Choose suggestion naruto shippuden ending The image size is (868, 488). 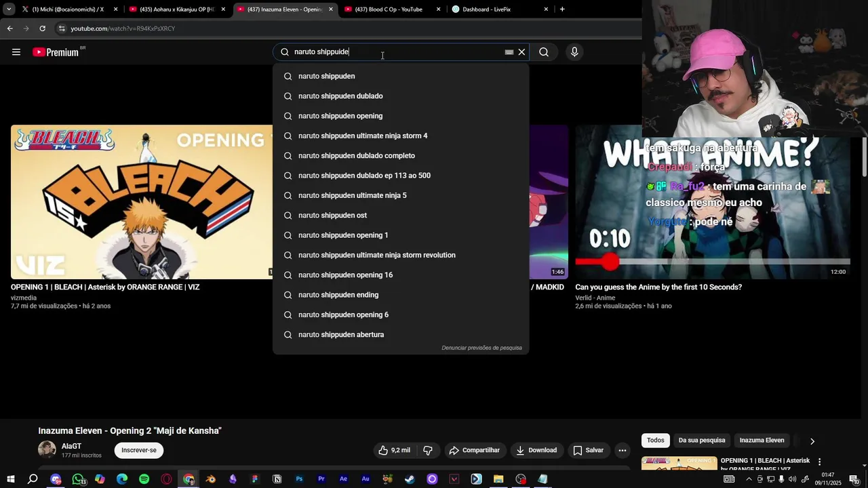(x=401, y=295)
